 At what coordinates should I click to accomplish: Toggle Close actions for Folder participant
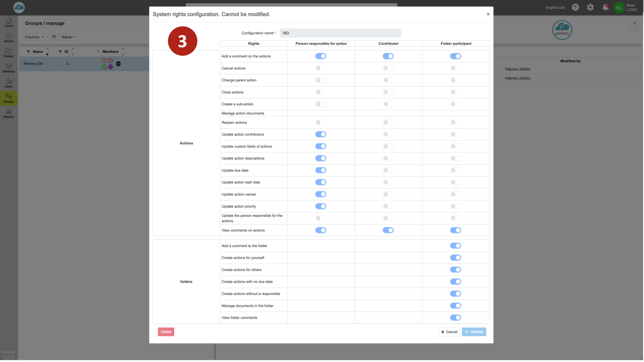(x=455, y=92)
